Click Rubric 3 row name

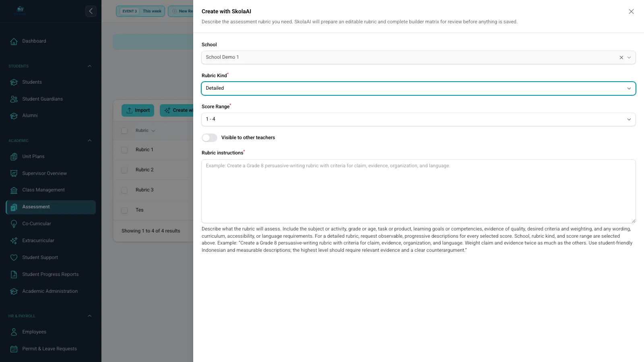144,190
